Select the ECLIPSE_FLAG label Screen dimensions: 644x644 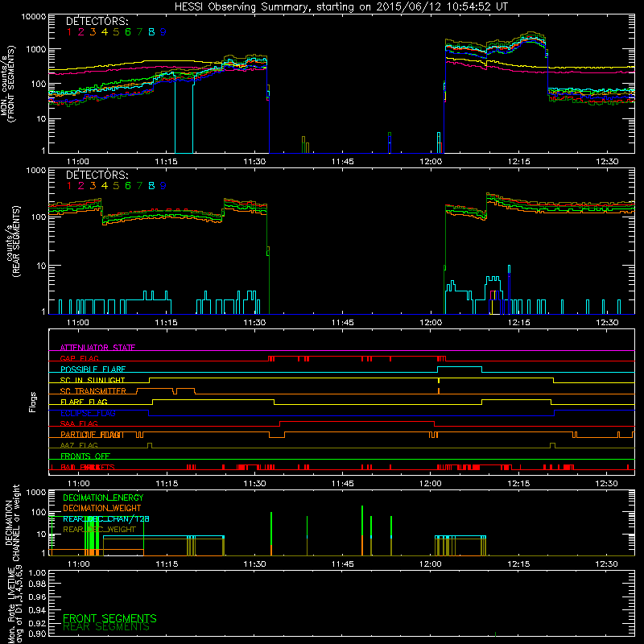point(88,413)
